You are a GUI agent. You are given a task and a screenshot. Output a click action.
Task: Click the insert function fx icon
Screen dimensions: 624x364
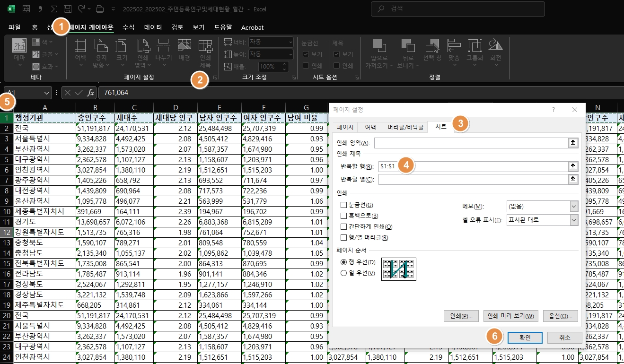[90, 93]
